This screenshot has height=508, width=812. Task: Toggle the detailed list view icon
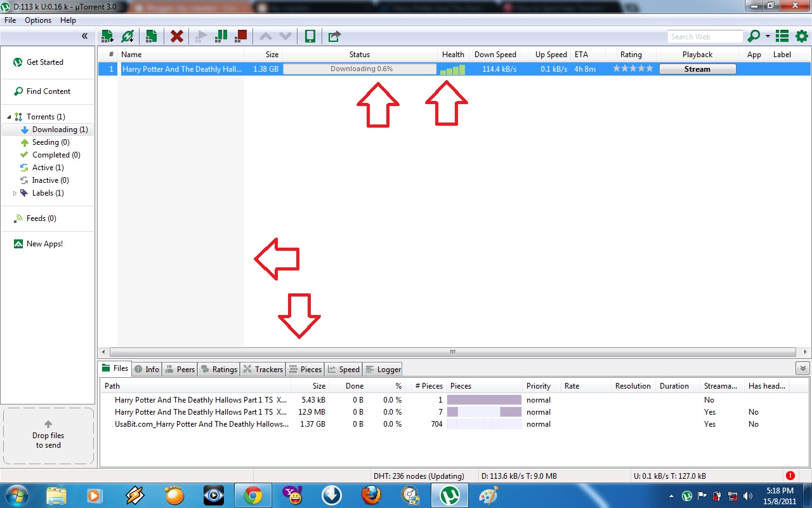tap(782, 36)
